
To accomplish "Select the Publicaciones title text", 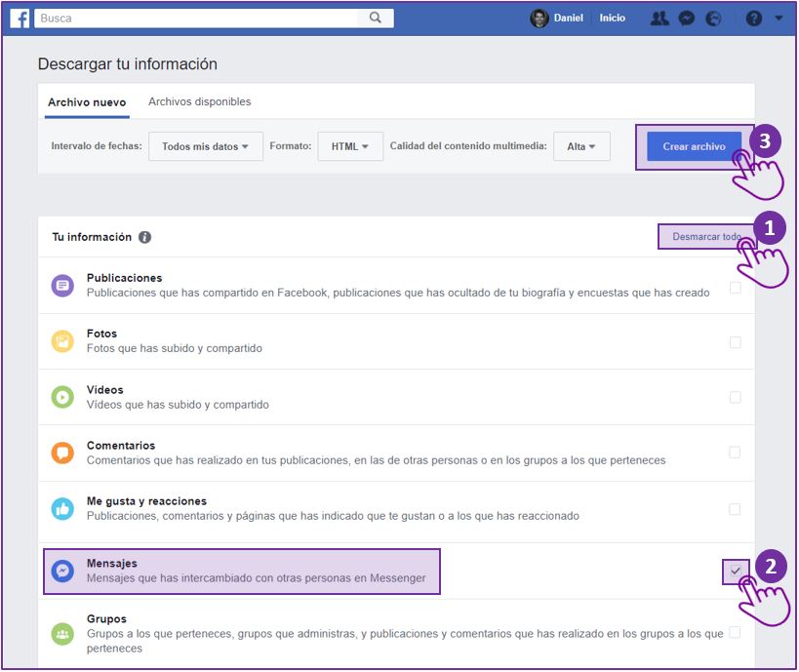I will tap(124, 278).
